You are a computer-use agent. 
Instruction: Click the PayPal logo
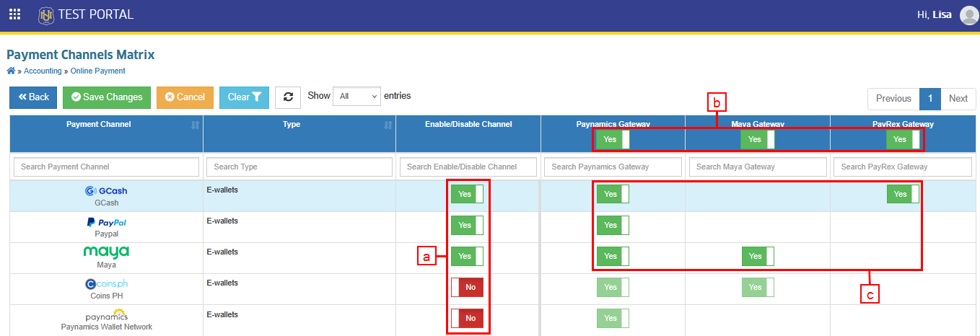tap(106, 222)
